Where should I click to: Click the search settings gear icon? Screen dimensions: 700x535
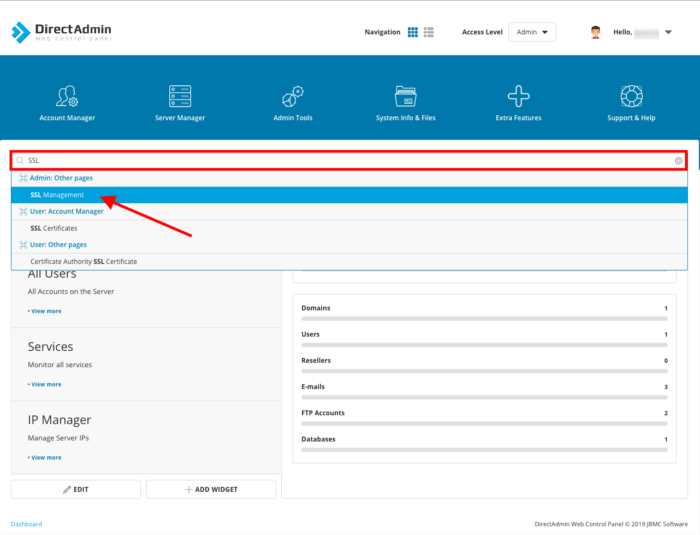pos(679,160)
